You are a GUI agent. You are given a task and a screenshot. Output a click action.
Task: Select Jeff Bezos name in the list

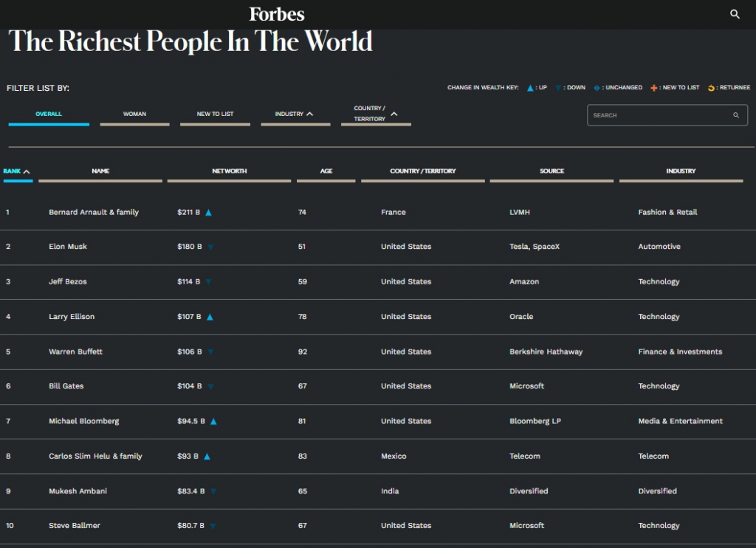tap(67, 281)
